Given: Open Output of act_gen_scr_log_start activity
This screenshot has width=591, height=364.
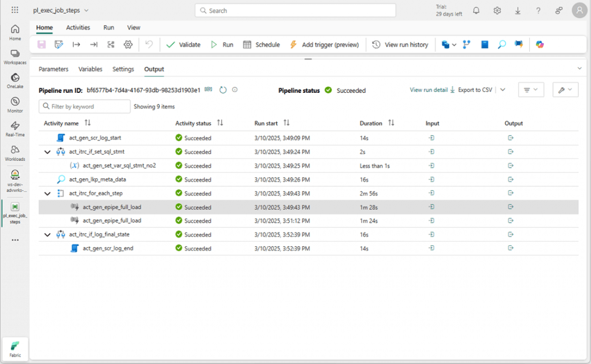Looking at the screenshot, I should coord(510,138).
